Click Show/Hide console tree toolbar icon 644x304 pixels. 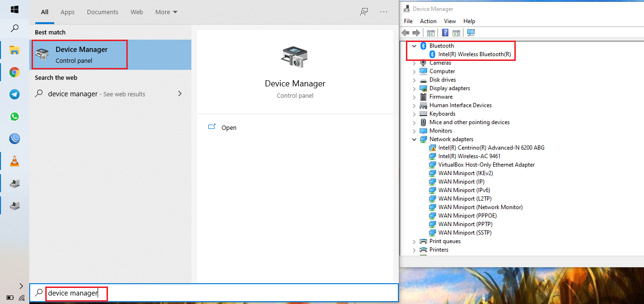[x=430, y=33]
